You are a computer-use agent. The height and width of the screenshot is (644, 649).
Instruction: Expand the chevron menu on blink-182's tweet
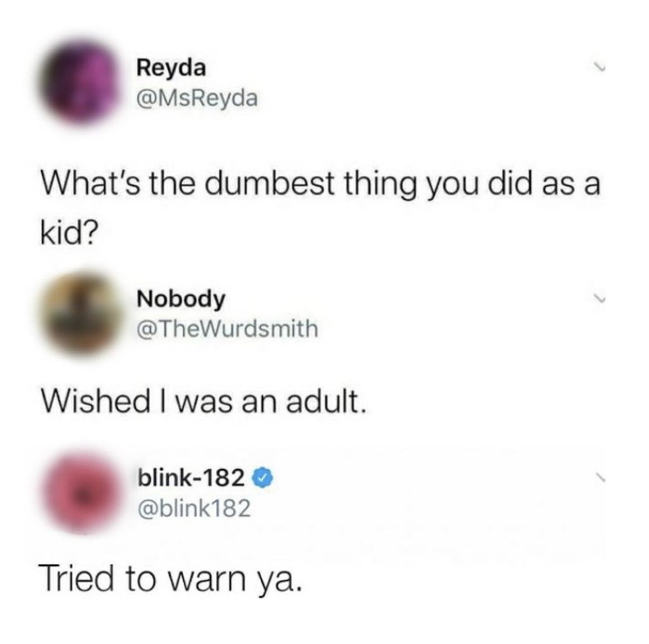pos(598,476)
